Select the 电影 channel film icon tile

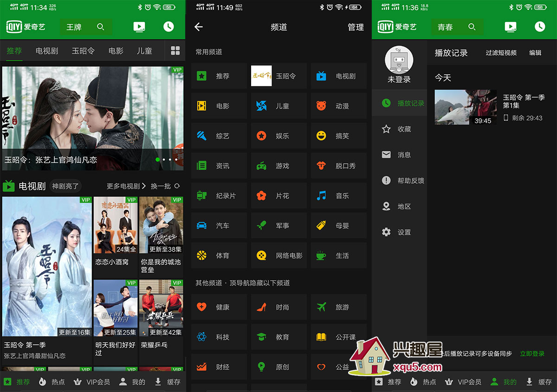click(219, 106)
